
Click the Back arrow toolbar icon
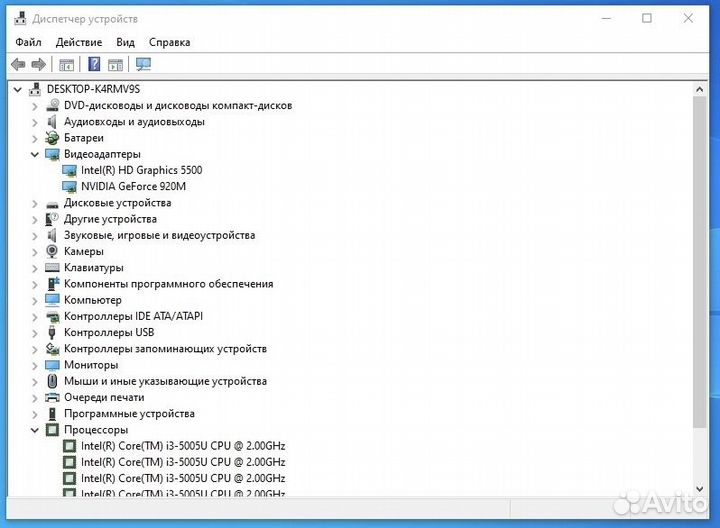point(18,64)
